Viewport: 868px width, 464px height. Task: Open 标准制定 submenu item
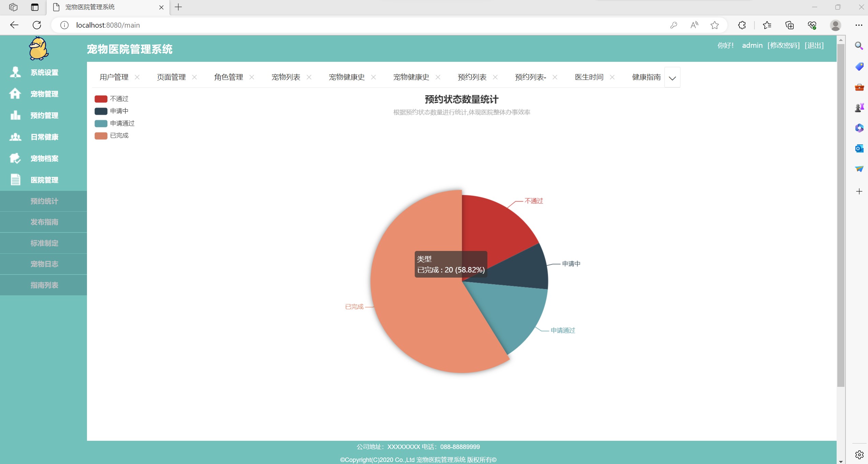click(44, 243)
